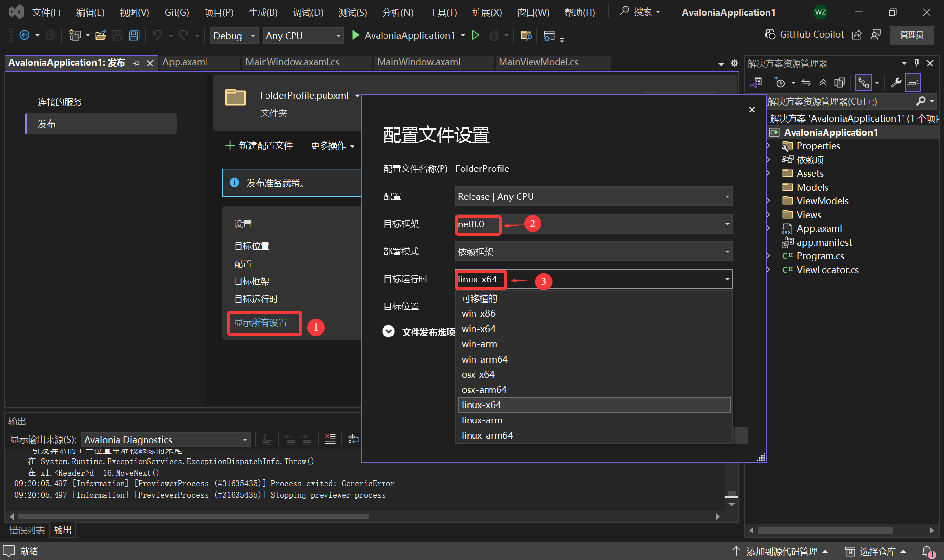Click the 管理员 button

[x=912, y=35]
